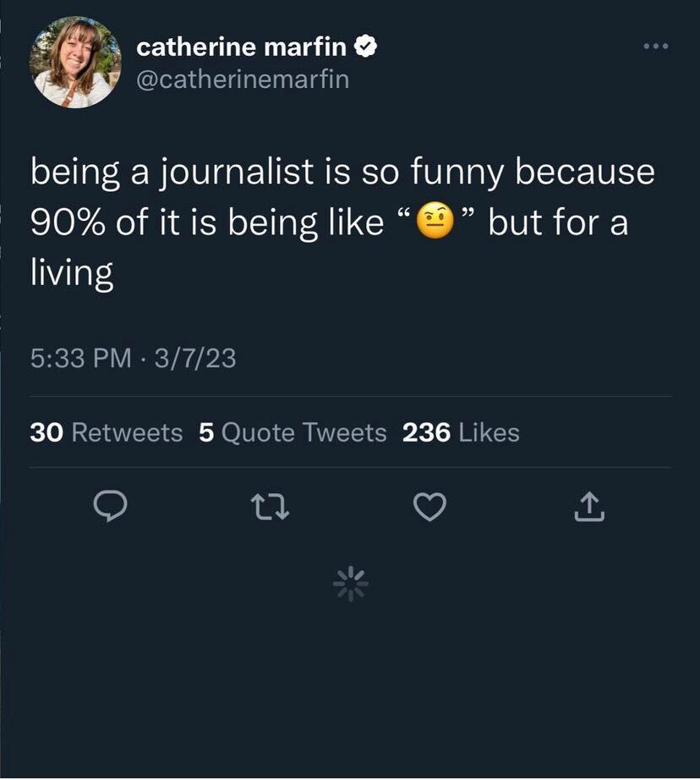Like the tweet with the heart icon
The image size is (700, 780).
click(x=429, y=508)
